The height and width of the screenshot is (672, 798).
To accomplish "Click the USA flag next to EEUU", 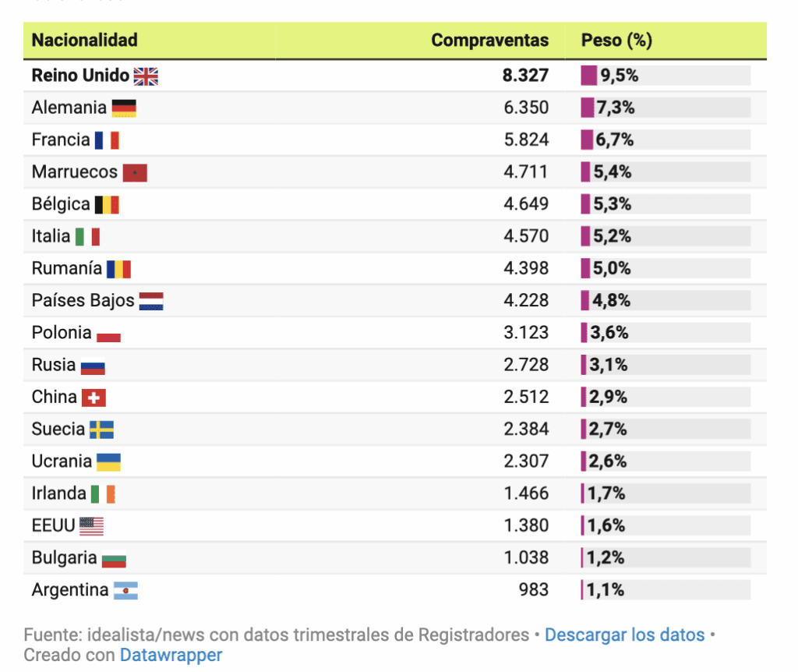I will pyautogui.click(x=91, y=526).
